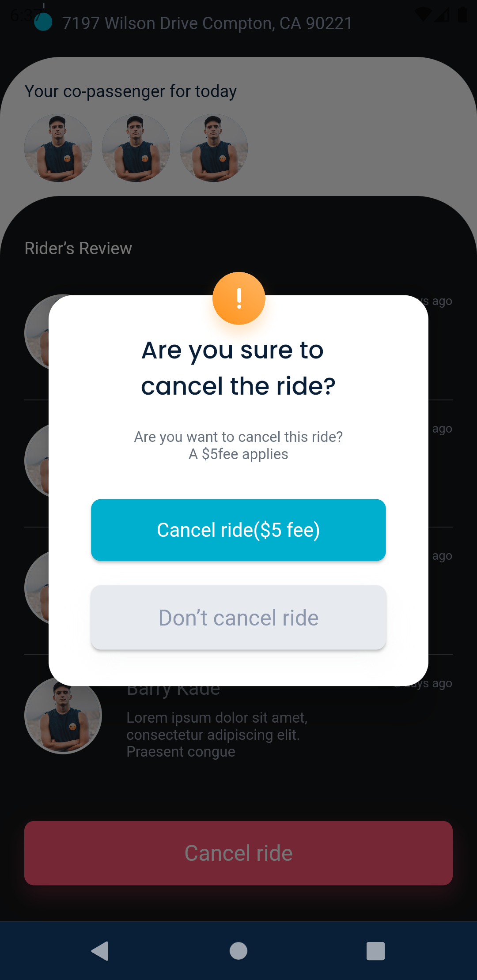Tap the battery indicator icon

tap(462, 15)
